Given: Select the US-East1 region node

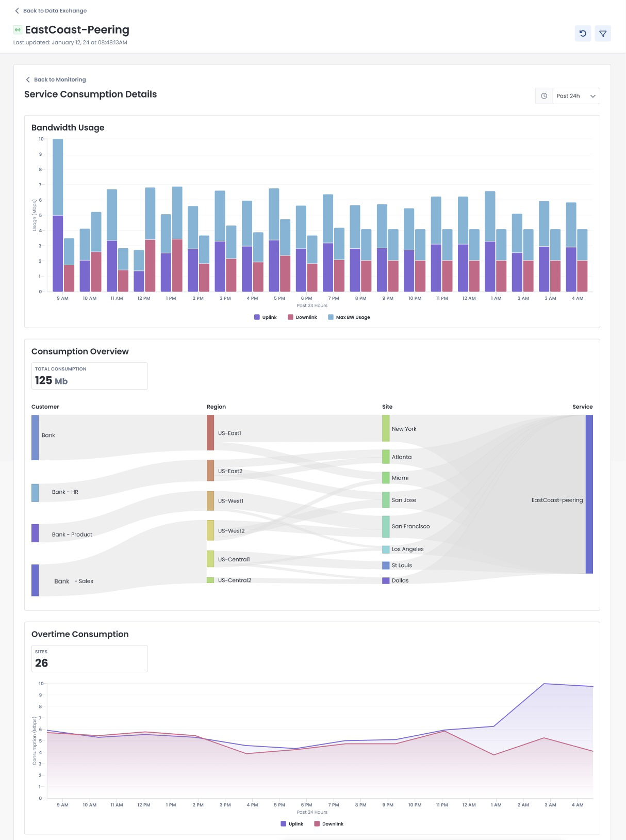Looking at the screenshot, I should (210, 432).
